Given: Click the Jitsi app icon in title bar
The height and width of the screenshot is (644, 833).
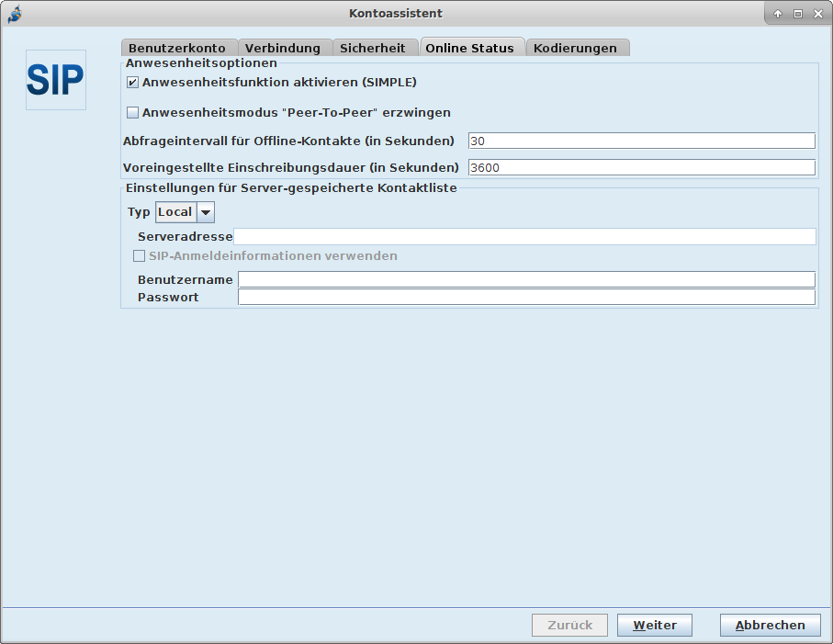Looking at the screenshot, I should pos(14,13).
